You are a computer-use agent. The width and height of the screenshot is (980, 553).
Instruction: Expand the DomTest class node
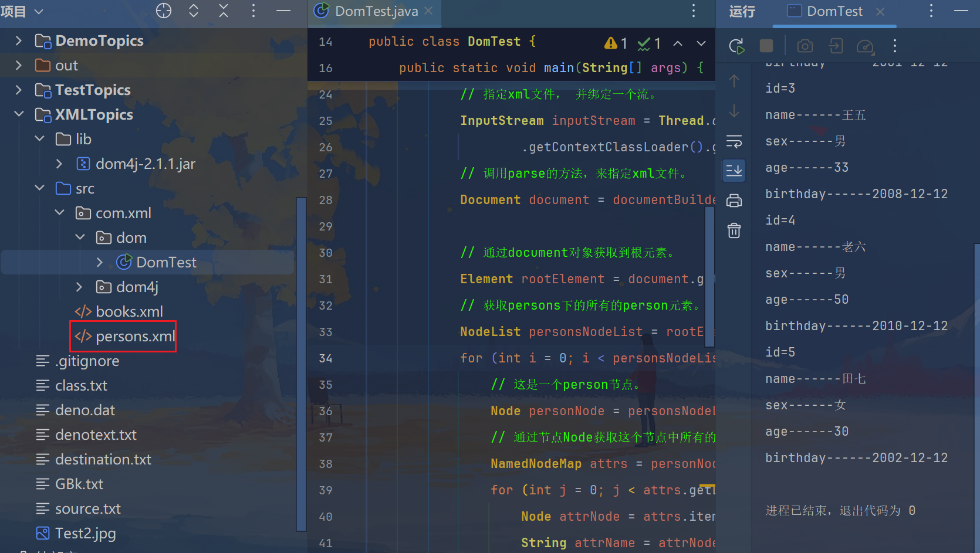click(x=100, y=262)
